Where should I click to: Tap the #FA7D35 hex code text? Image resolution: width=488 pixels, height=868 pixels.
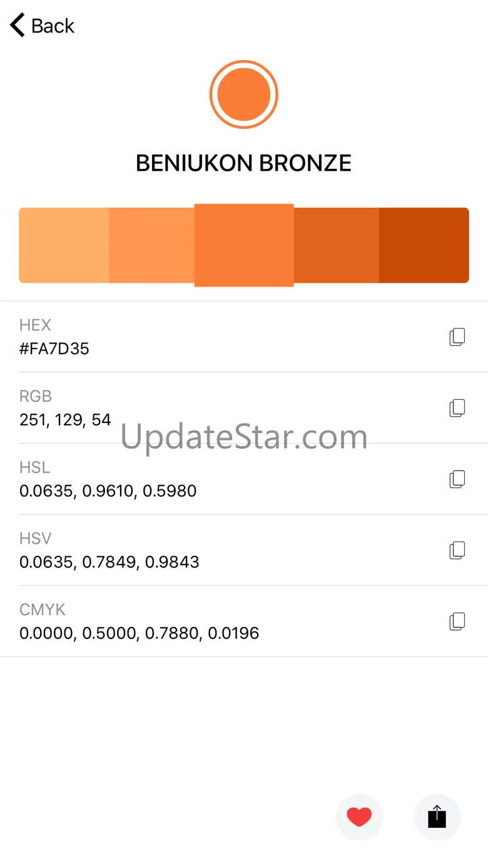click(54, 349)
